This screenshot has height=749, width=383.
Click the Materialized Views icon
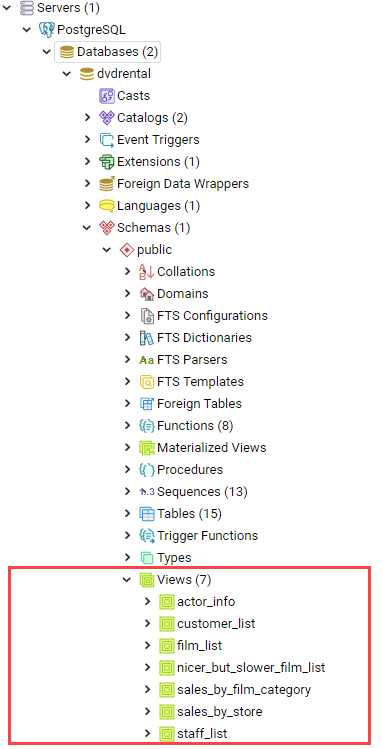pyautogui.click(x=147, y=448)
